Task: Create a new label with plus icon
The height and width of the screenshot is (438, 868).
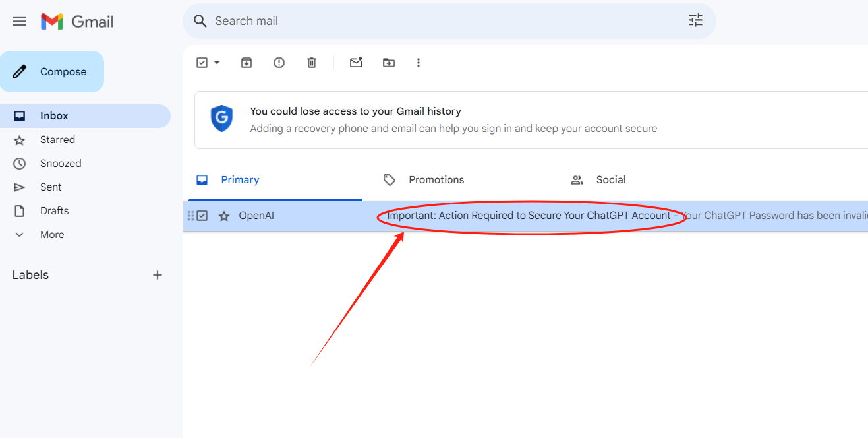Action: (158, 275)
